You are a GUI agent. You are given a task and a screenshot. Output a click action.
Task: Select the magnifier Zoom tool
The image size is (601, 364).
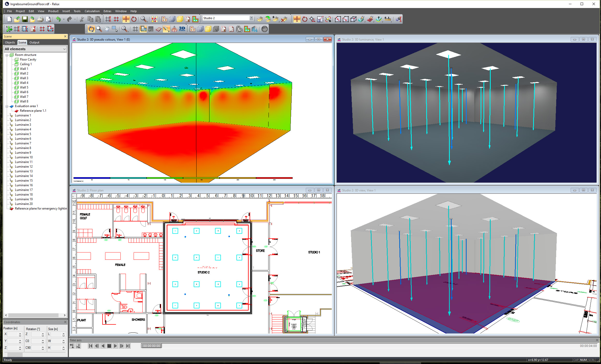[x=99, y=29]
